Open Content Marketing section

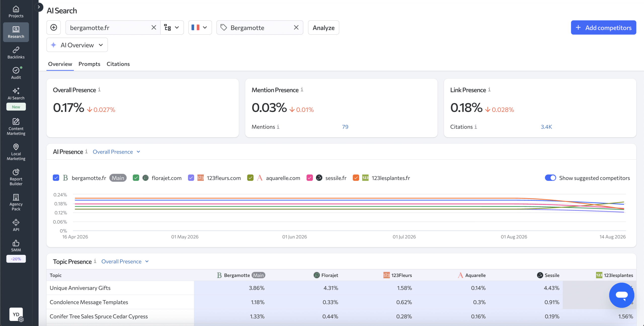click(x=16, y=127)
